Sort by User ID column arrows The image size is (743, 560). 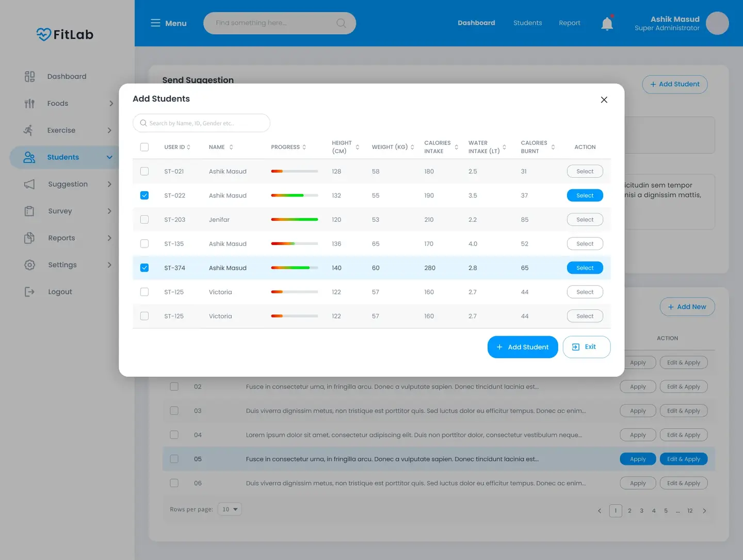189,147
